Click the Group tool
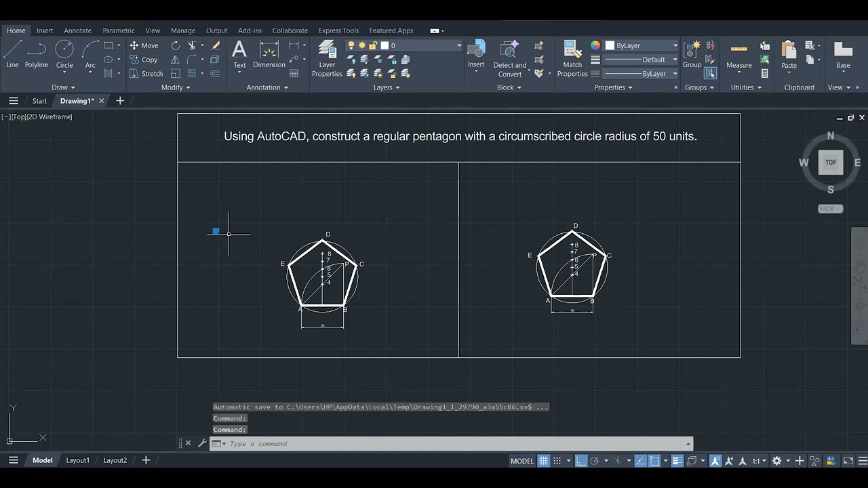This screenshot has width=868, height=488. pos(692,54)
